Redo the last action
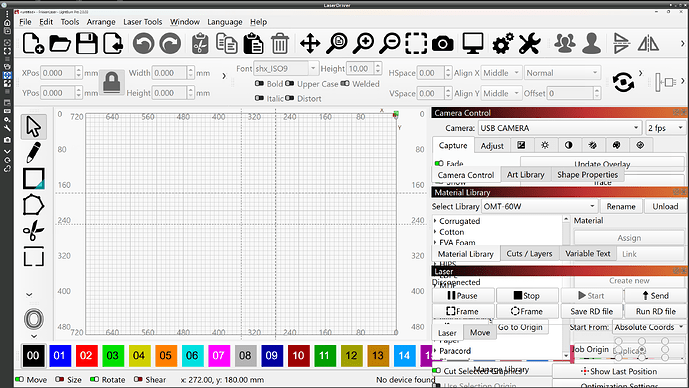689x388 pixels. (170, 44)
